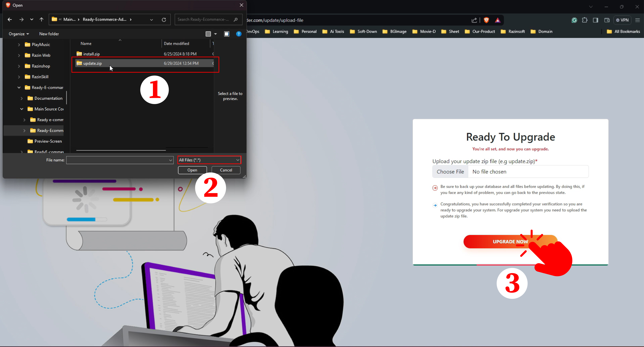Toggle the browser sidebar panel icon
Screen dimensions: 644x347
tap(595, 20)
